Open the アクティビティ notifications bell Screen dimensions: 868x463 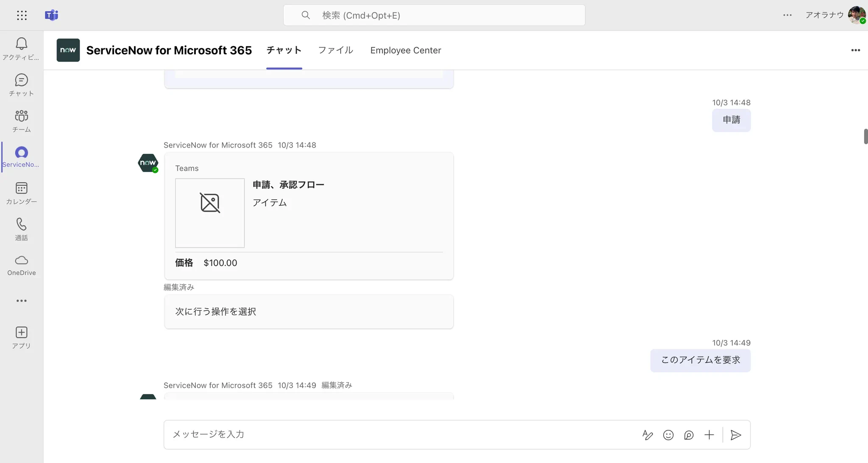point(22,49)
